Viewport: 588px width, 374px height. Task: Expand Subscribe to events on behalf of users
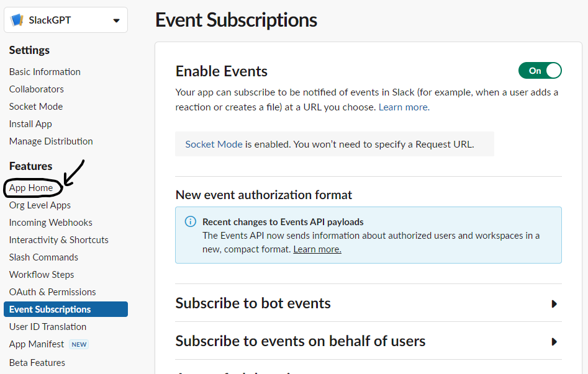(554, 342)
